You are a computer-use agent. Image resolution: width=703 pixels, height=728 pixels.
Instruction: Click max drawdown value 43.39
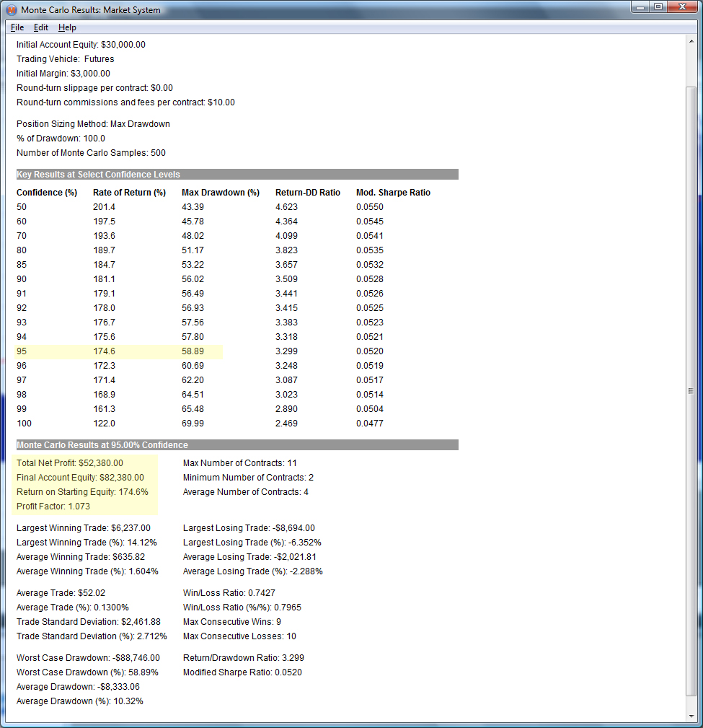pyautogui.click(x=193, y=207)
